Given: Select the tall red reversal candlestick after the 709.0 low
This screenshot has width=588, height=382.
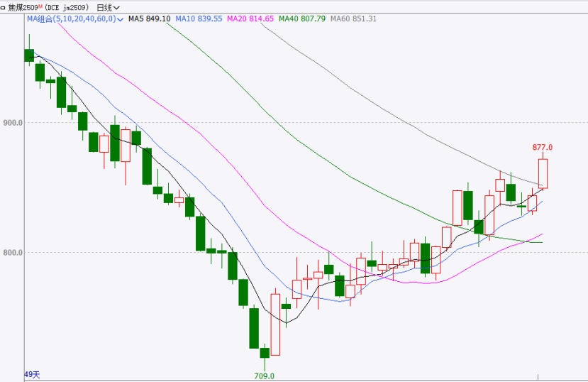Looking at the screenshot, I should click(275, 324).
